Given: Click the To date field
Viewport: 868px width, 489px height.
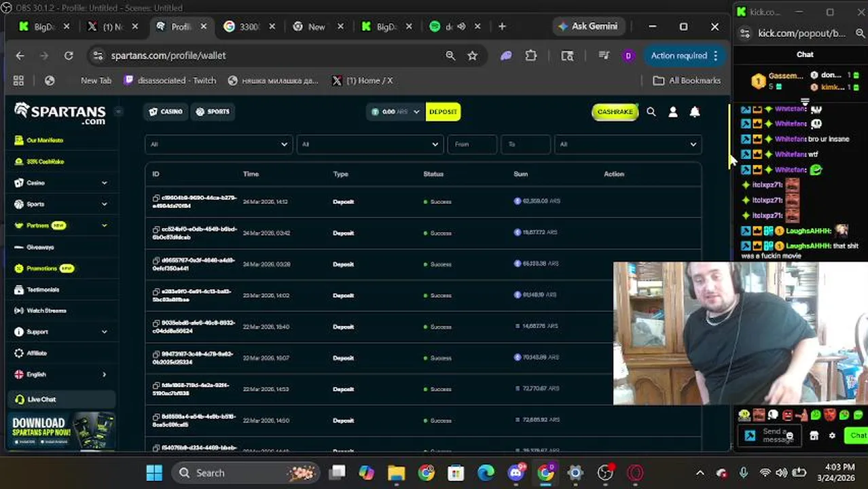Looking at the screenshot, I should click(525, 144).
